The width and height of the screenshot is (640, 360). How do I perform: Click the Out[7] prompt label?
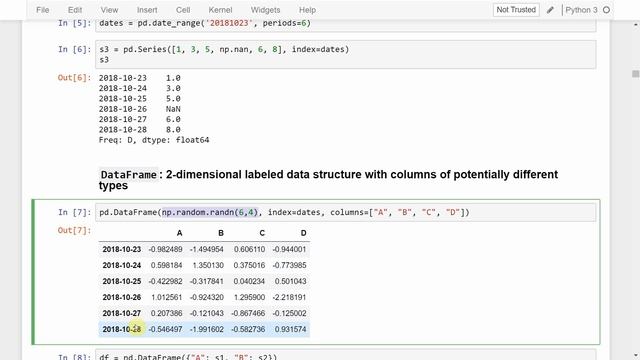(x=74, y=230)
